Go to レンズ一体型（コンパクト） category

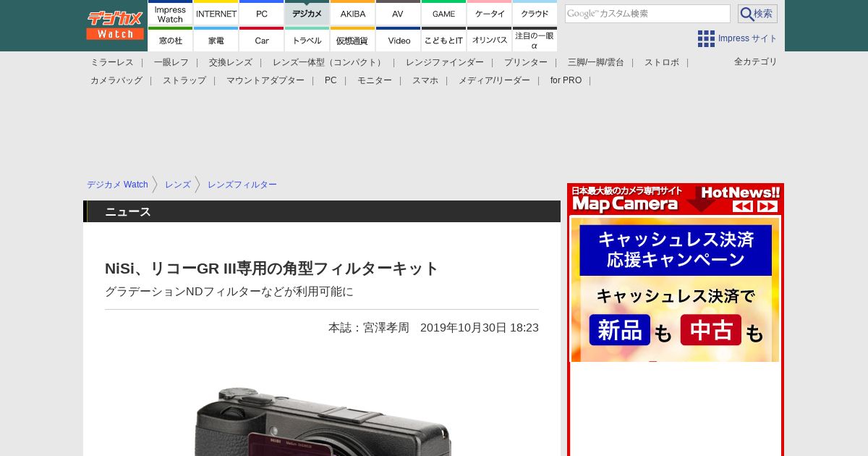(x=329, y=62)
